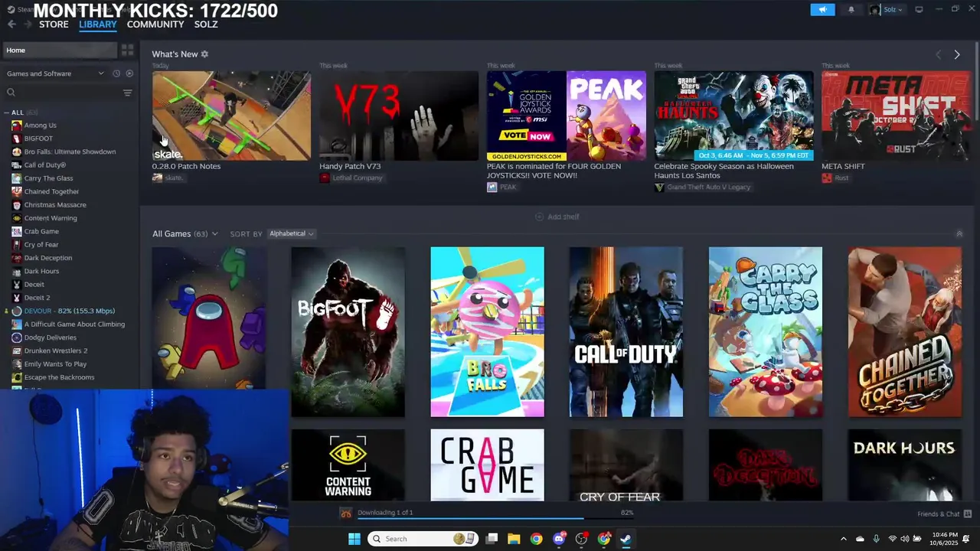Image resolution: width=980 pixels, height=551 pixels.
Task: Select Drunken Wrestlers 2 in the sidebar
Action: [56, 350]
